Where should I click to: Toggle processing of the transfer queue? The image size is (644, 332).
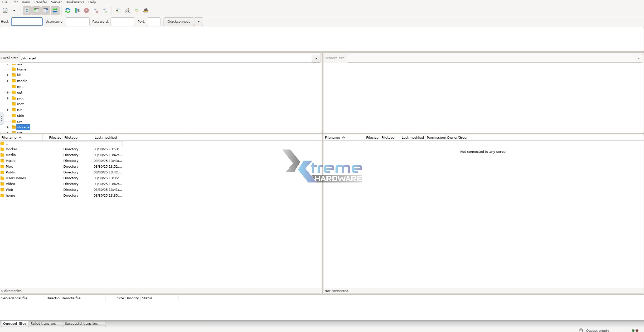coord(77,11)
